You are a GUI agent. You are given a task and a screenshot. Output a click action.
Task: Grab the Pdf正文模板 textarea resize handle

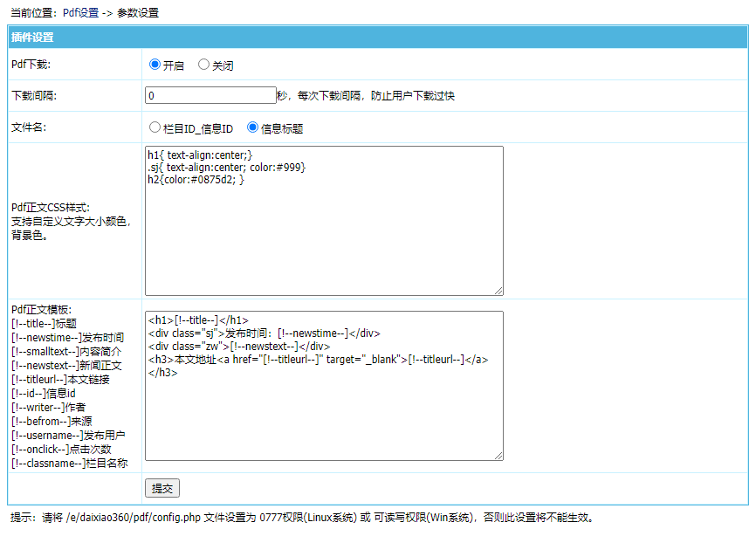[498, 455]
